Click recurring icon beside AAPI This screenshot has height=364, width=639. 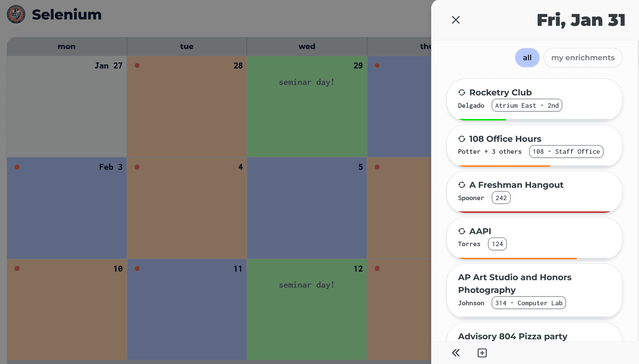pyautogui.click(x=462, y=231)
